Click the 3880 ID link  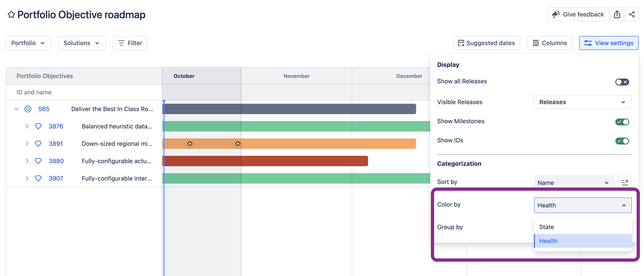(x=56, y=161)
